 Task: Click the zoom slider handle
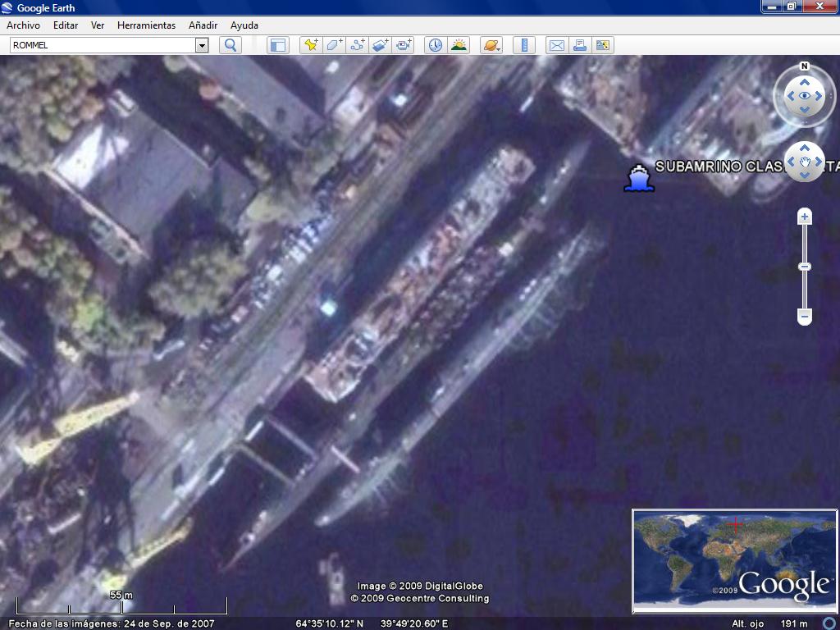click(x=804, y=267)
